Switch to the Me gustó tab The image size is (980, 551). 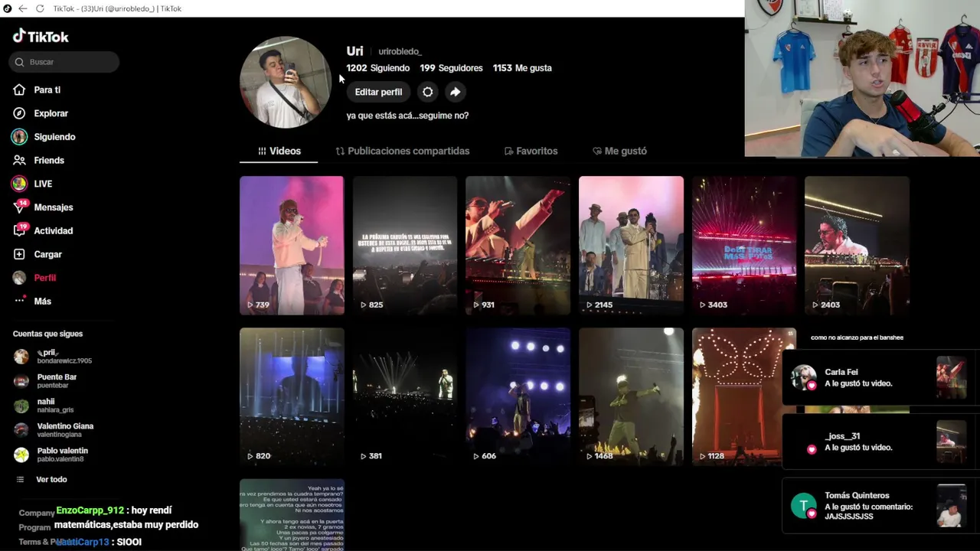(x=619, y=151)
